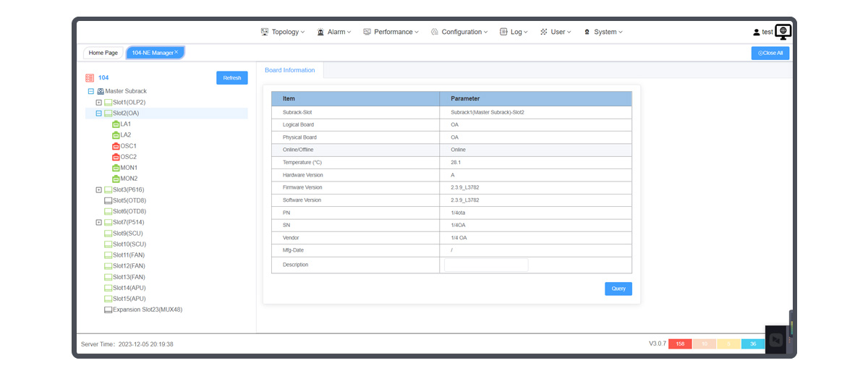Click the Hardware Version row label
The height and width of the screenshot is (376, 868).
tap(303, 175)
